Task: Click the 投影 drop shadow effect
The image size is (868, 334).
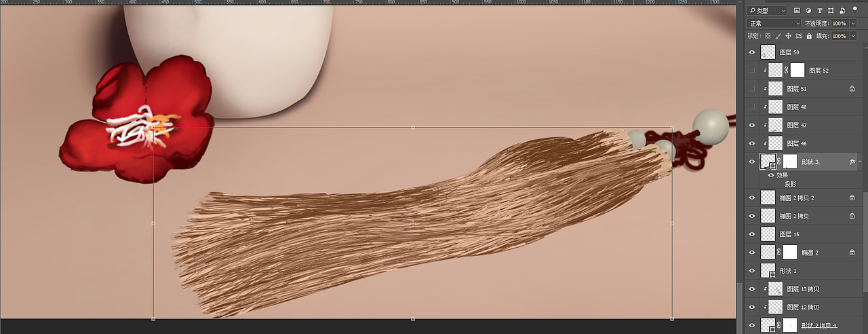Action: pos(790,183)
